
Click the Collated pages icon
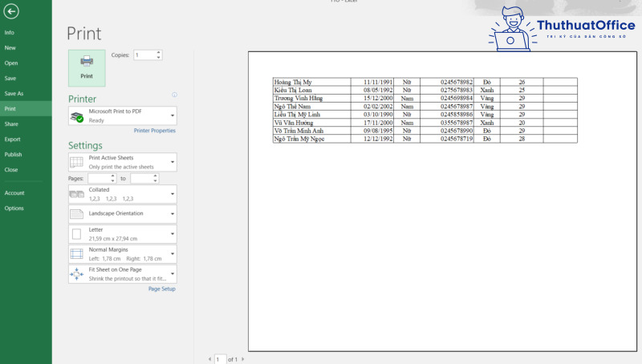76,194
